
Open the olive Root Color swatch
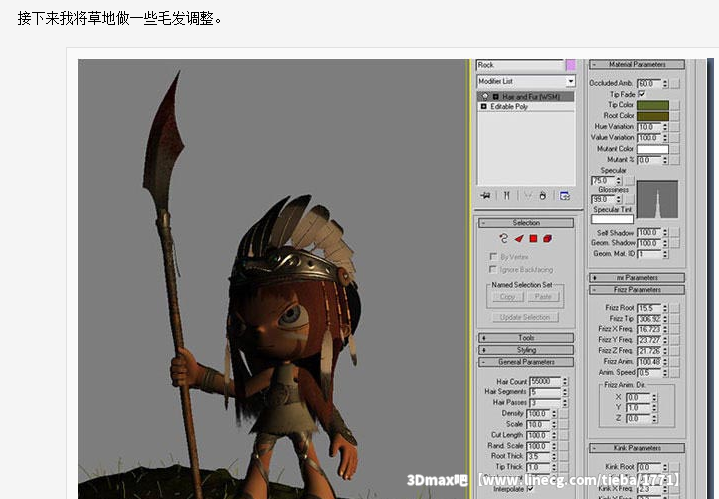(653, 116)
